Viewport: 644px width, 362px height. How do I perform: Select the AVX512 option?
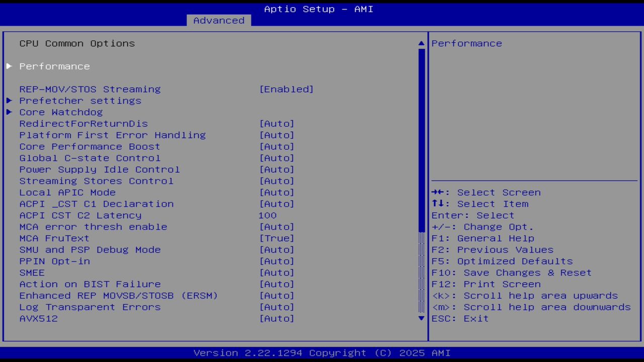[38, 318]
